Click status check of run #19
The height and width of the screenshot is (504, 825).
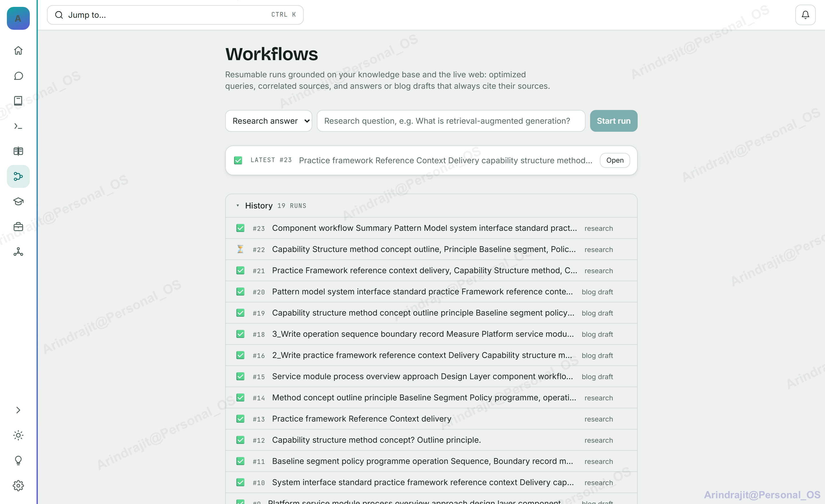click(x=240, y=313)
